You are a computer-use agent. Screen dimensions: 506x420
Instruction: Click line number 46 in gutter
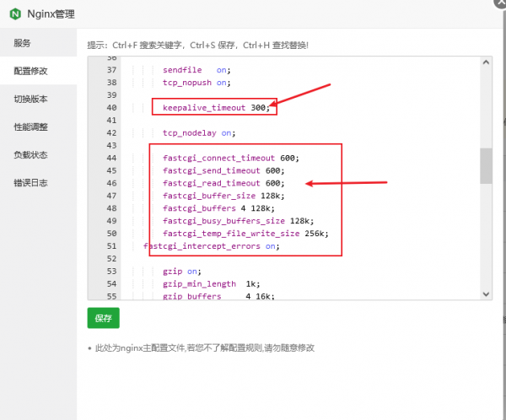coord(111,183)
